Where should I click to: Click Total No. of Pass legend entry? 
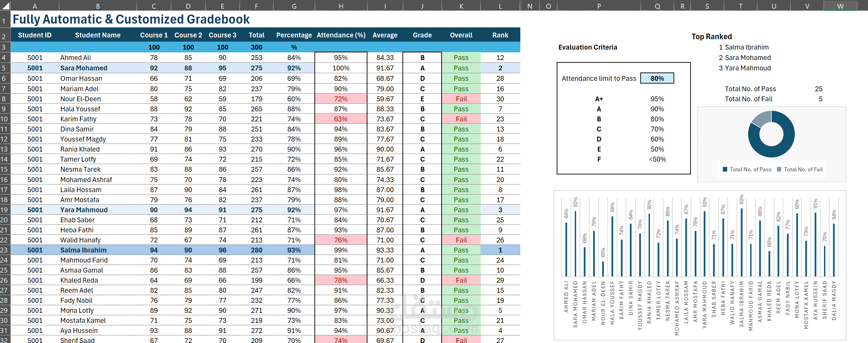(747, 169)
